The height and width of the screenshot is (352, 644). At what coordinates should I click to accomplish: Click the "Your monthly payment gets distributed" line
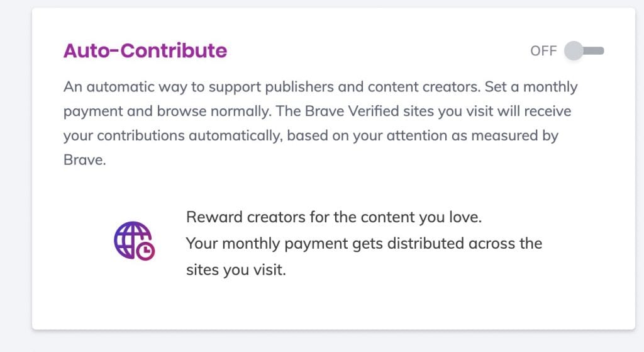(364, 244)
